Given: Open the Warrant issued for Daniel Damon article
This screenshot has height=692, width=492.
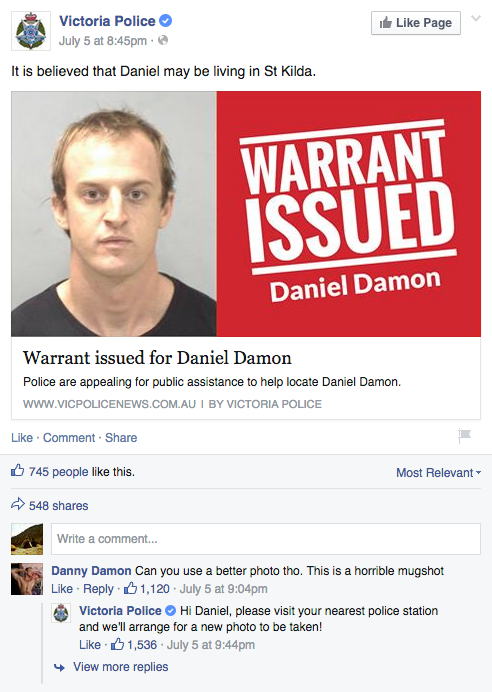Looking at the screenshot, I should tap(157, 358).
